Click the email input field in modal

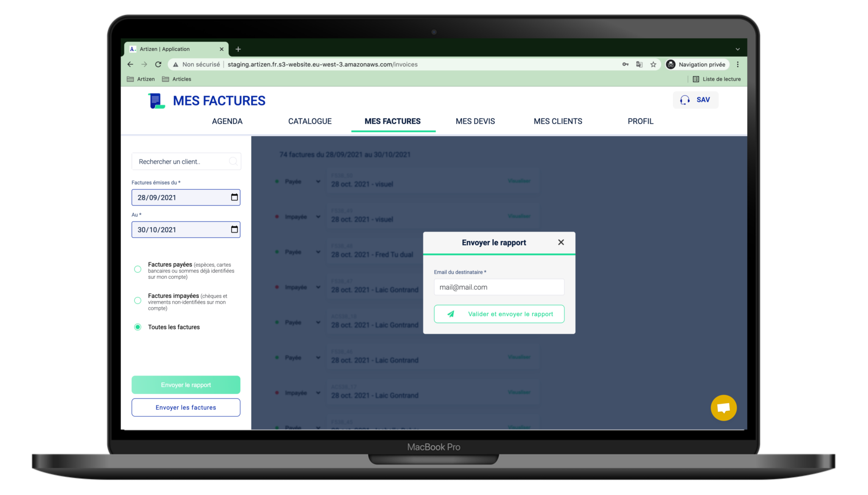pyautogui.click(x=499, y=287)
